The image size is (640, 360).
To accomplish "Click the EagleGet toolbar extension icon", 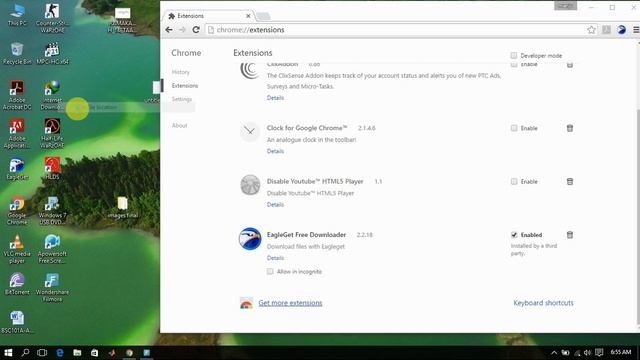I will [x=621, y=30].
